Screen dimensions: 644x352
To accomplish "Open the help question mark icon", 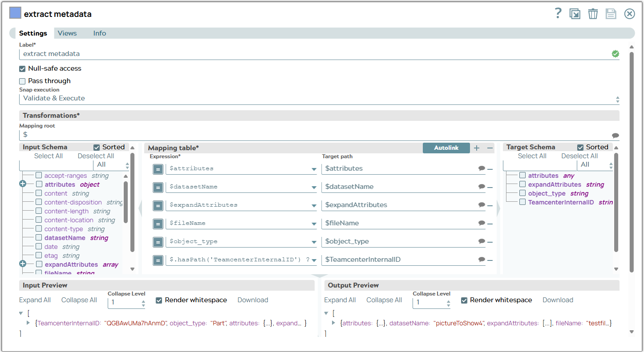I will point(558,13).
